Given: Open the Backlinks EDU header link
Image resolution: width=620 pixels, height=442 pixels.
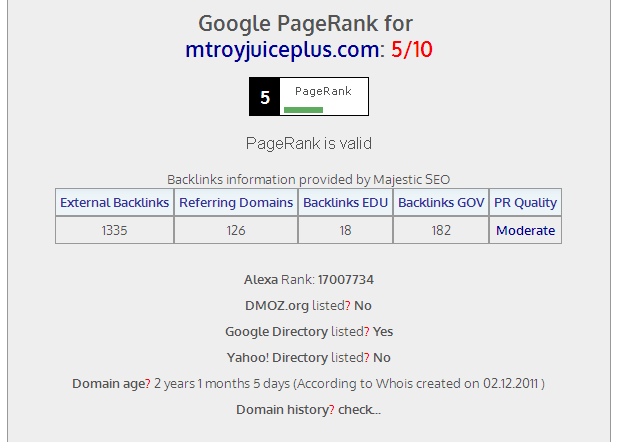Looking at the screenshot, I should coord(345,202).
